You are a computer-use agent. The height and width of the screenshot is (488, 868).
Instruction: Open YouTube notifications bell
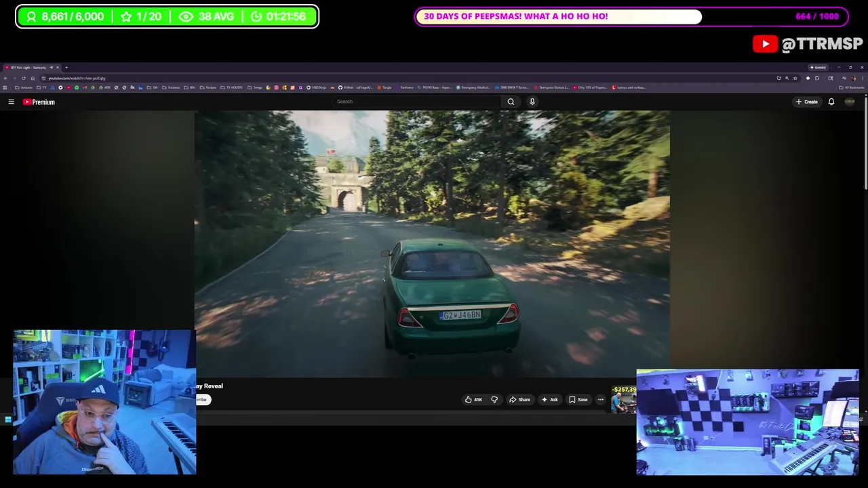[831, 102]
